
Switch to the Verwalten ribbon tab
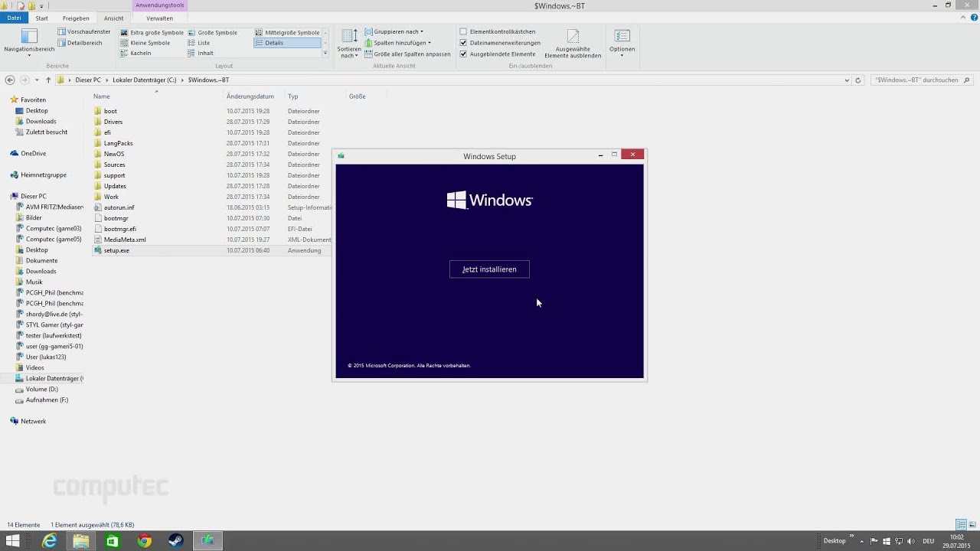pyautogui.click(x=159, y=18)
